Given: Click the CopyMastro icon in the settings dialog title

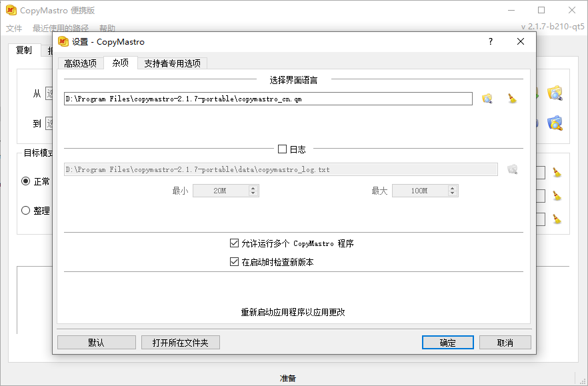Looking at the screenshot, I should [63, 41].
